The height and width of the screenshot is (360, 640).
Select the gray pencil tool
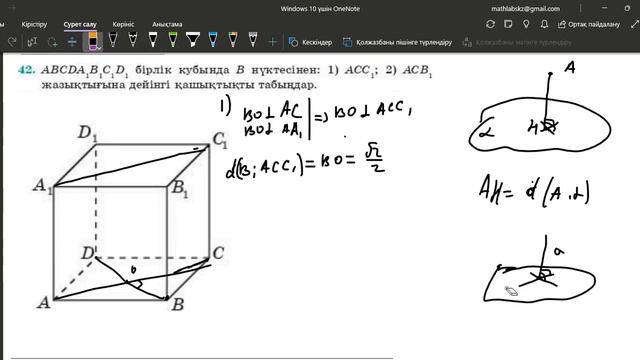click(253, 40)
